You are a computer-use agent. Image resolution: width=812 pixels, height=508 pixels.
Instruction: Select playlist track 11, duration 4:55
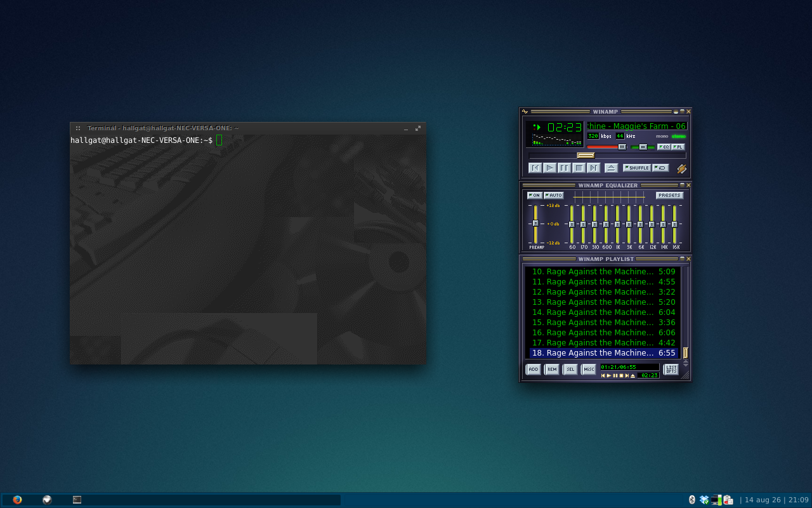tap(603, 281)
